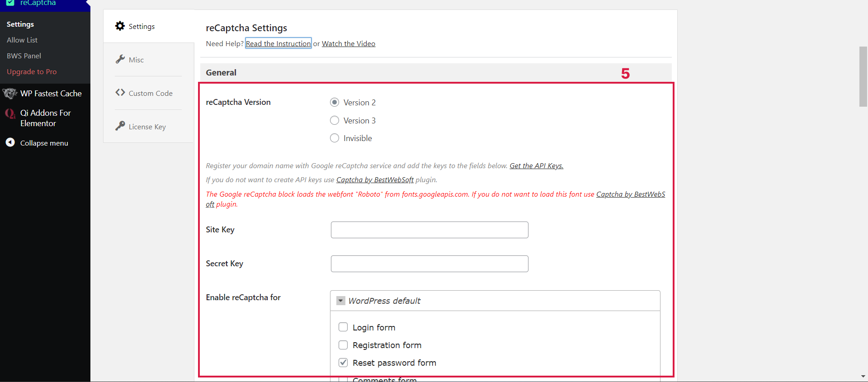Viewport: 868px width, 382px height.
Task: Click the reCaptcha Settings title
Action: tap(246, 28)
